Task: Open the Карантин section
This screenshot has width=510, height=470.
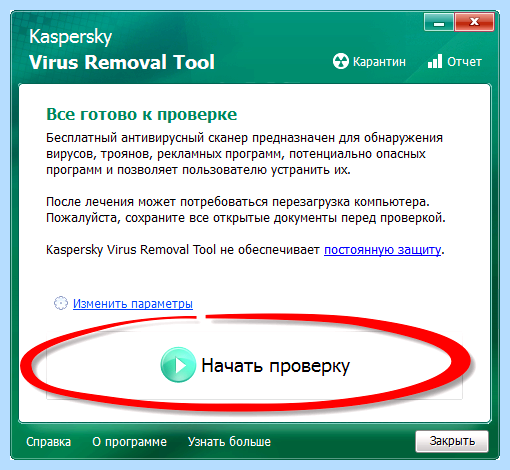Action: click(379, 62)
